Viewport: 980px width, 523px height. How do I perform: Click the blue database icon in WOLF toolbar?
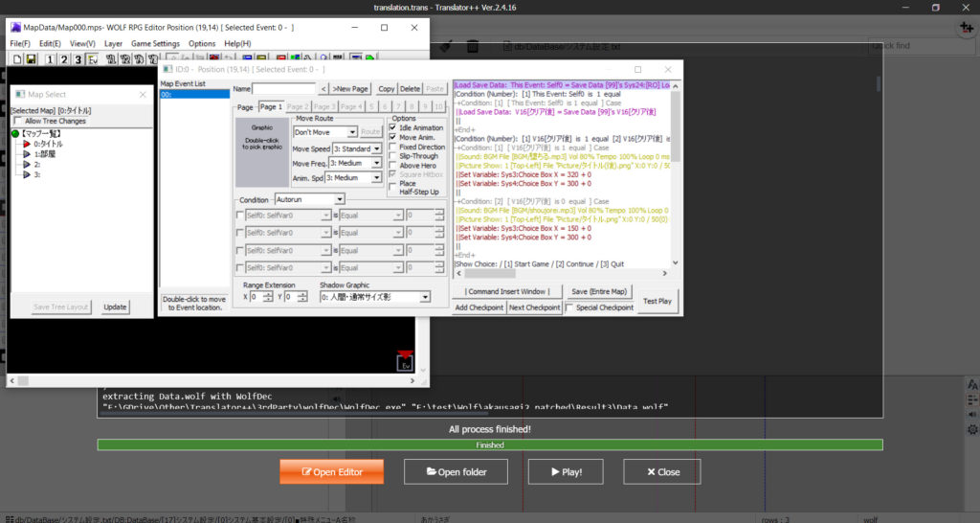[248, 58]
